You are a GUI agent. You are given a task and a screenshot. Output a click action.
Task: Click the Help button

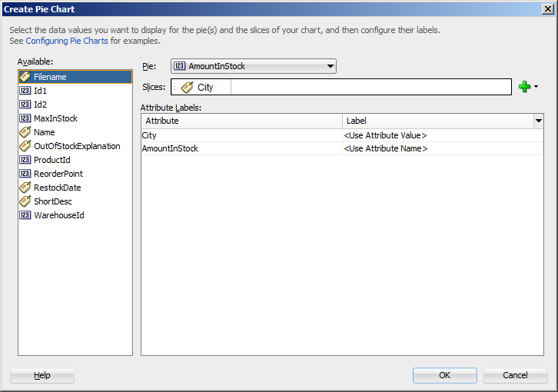point(42,375)
